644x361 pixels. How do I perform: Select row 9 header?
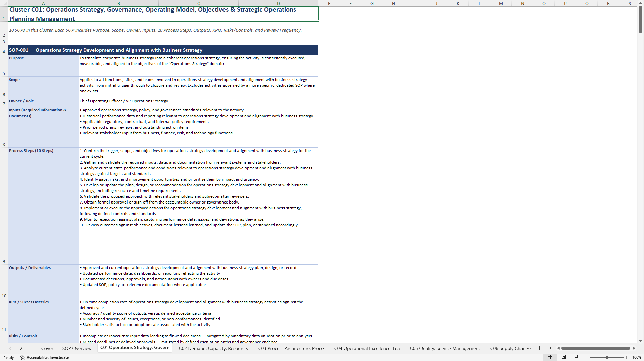click(4, 206)
